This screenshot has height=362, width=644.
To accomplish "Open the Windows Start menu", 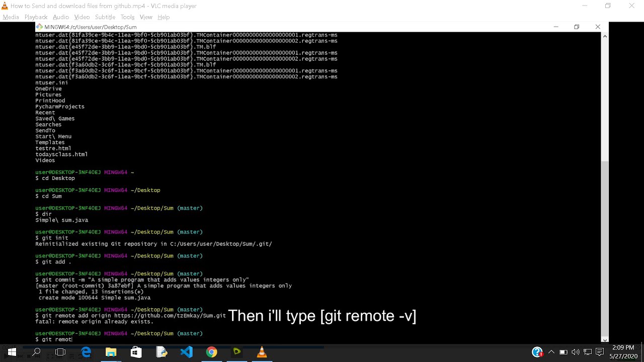I will click(12, 352).
